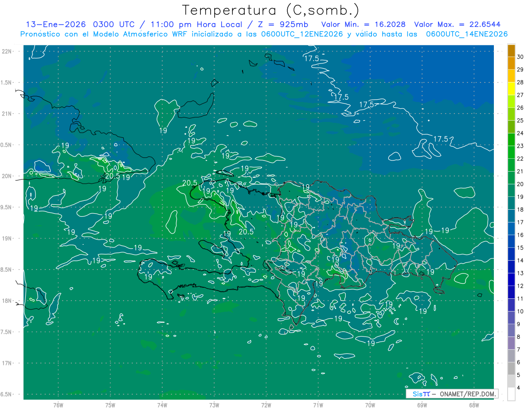The image size is (532, 411).
Task: Click the "76W" longitude axis label
Action: 58,405
